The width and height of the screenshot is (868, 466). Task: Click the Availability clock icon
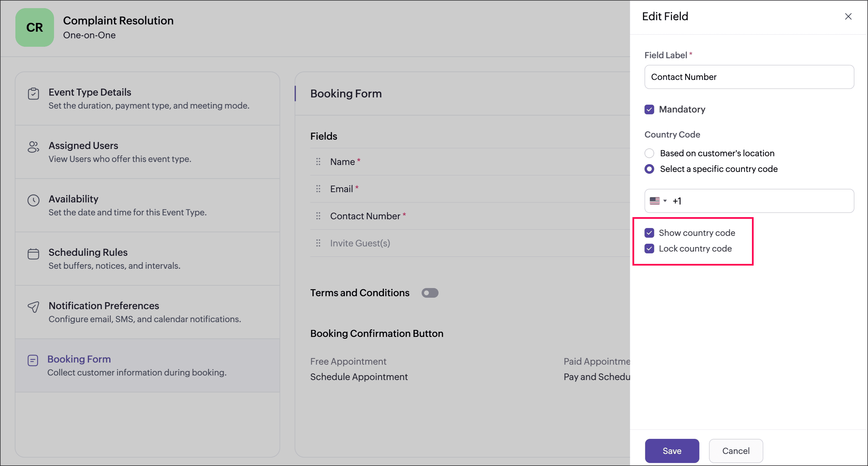(34, 200)
